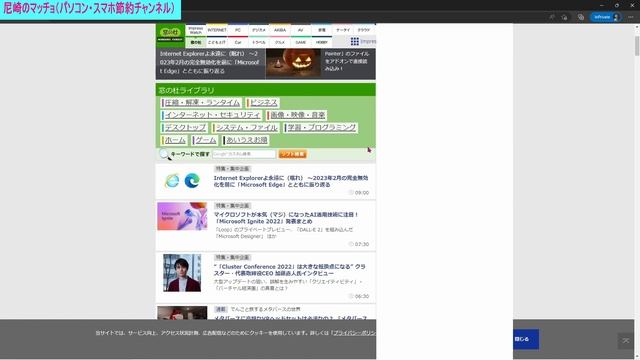Open インターネット・セキュリティ library category
Viewport: 640px width, 360px height.
[x=212, y=115]
